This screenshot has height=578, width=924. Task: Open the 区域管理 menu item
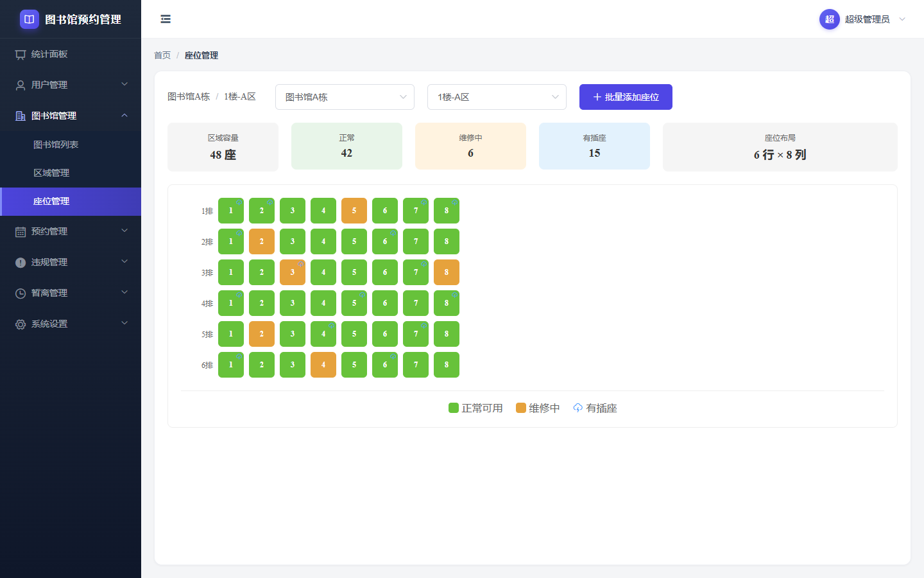(71, 173)
